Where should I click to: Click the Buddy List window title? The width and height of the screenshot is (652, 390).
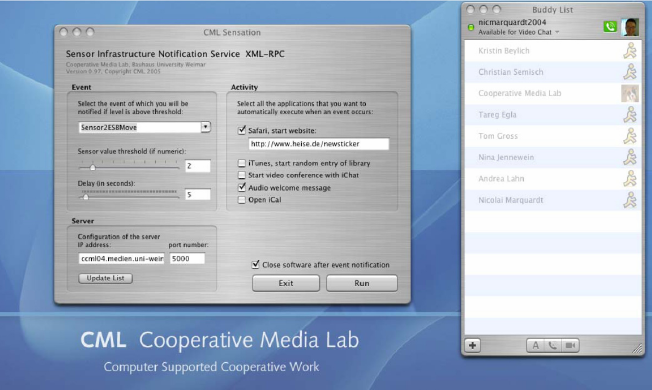pos(552,10)
